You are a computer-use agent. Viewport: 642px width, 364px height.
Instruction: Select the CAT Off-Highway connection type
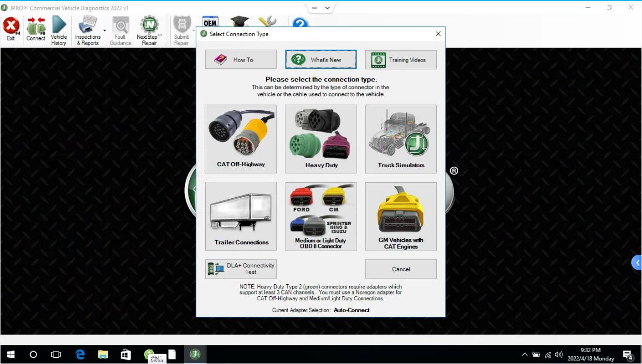pos(241,139)
